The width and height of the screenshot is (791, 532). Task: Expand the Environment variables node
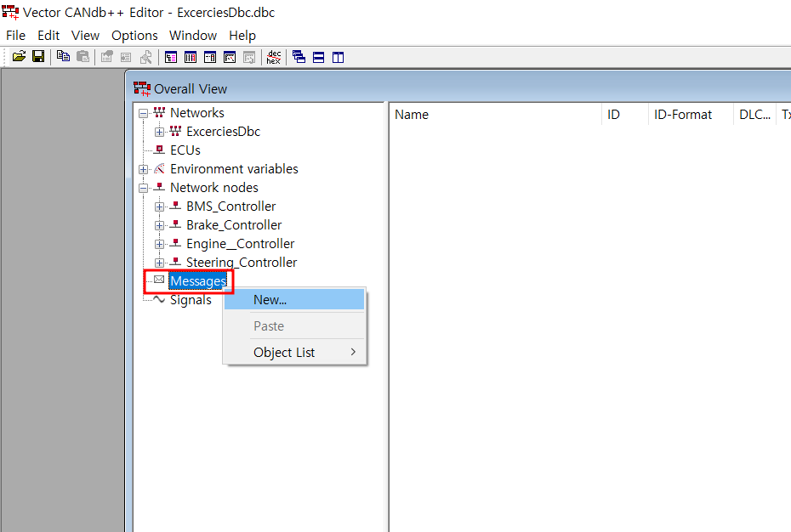point(143,169)
